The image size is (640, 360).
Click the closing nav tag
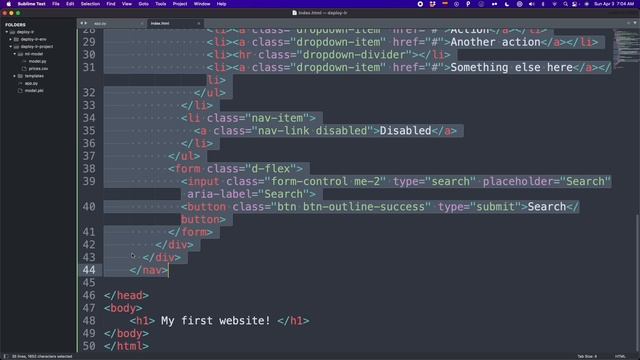(x=149, y=270)
